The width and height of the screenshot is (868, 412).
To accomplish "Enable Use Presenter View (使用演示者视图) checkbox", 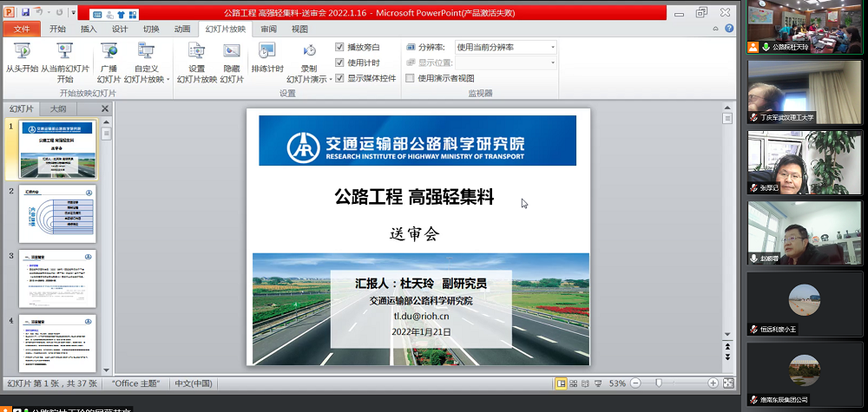I will tap(410, 78).
